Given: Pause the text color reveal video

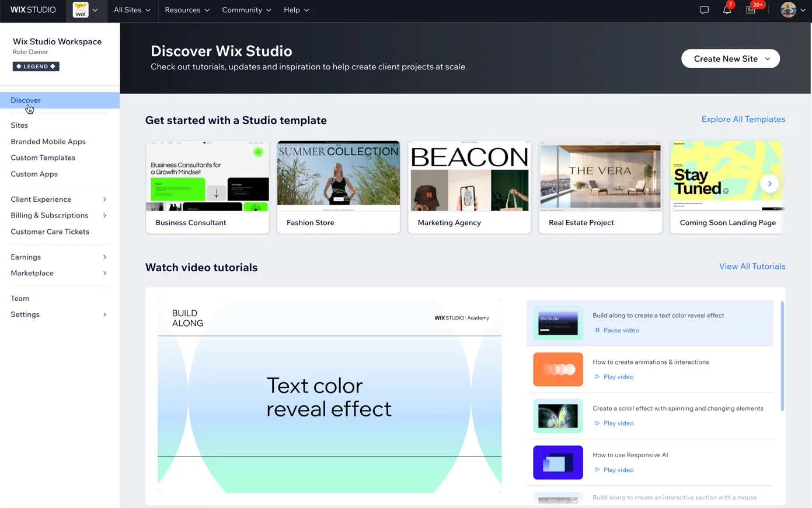Looking at the screenshot, I should (616, 330).
